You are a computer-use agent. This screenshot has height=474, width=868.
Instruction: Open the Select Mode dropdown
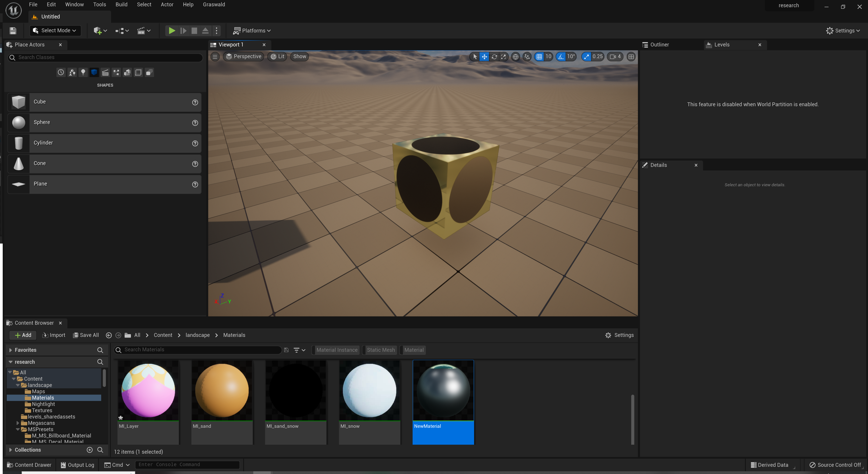[55, 31]
